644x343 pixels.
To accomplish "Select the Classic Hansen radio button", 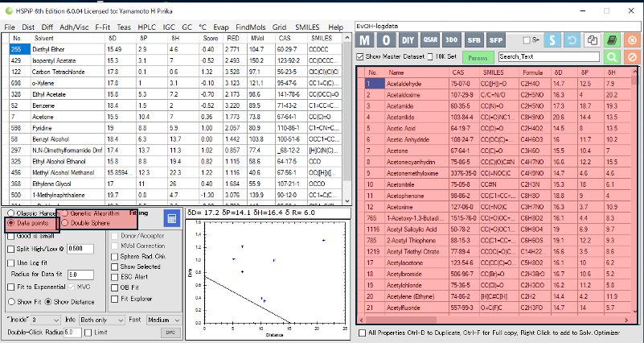I will (9, 213).
